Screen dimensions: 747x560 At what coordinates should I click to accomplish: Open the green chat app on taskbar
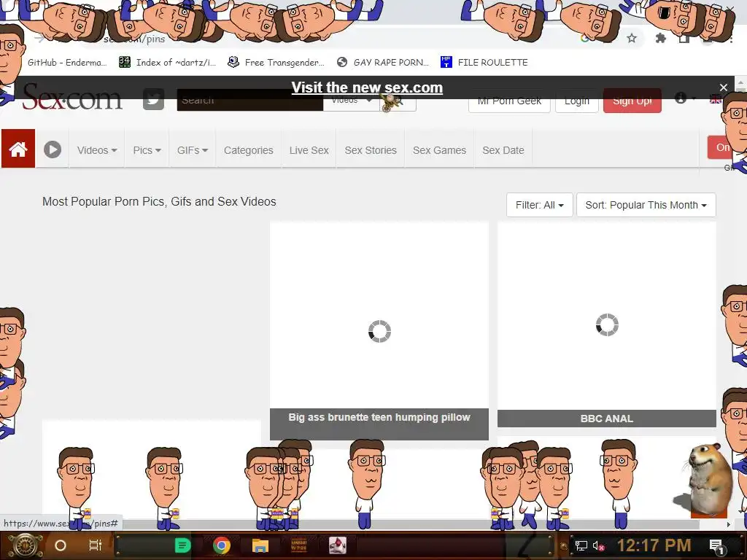click(x=182, y=545)
